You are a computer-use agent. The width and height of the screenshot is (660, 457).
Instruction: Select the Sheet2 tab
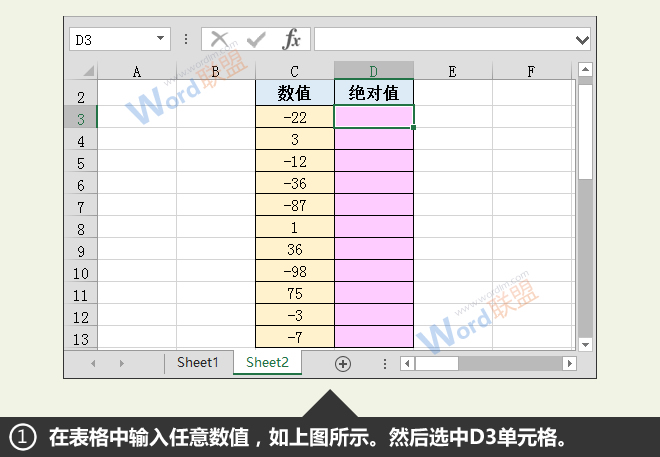267,362
